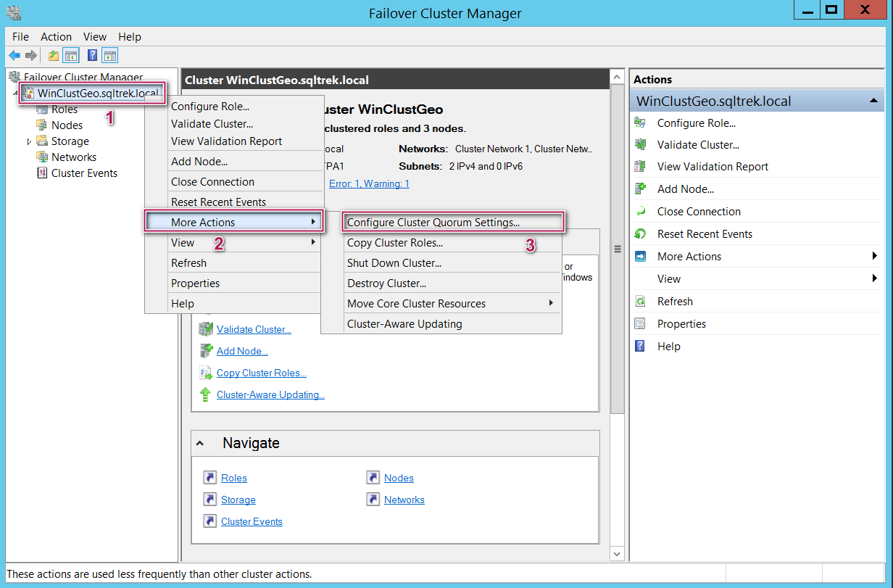Screen dimensions: 893x588
Task: Expand the Storage tree node arrow
Action: [x=29, y=141]
